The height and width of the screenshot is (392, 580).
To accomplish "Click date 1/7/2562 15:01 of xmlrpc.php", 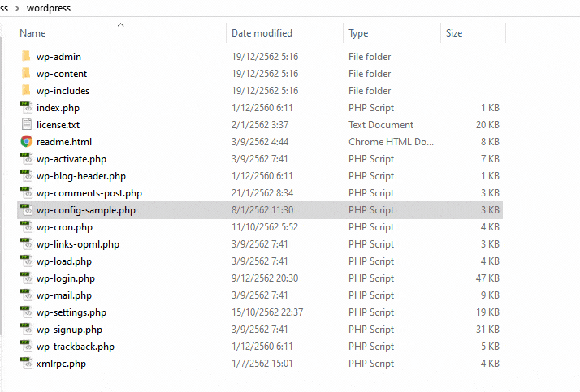I will (262, 363).
